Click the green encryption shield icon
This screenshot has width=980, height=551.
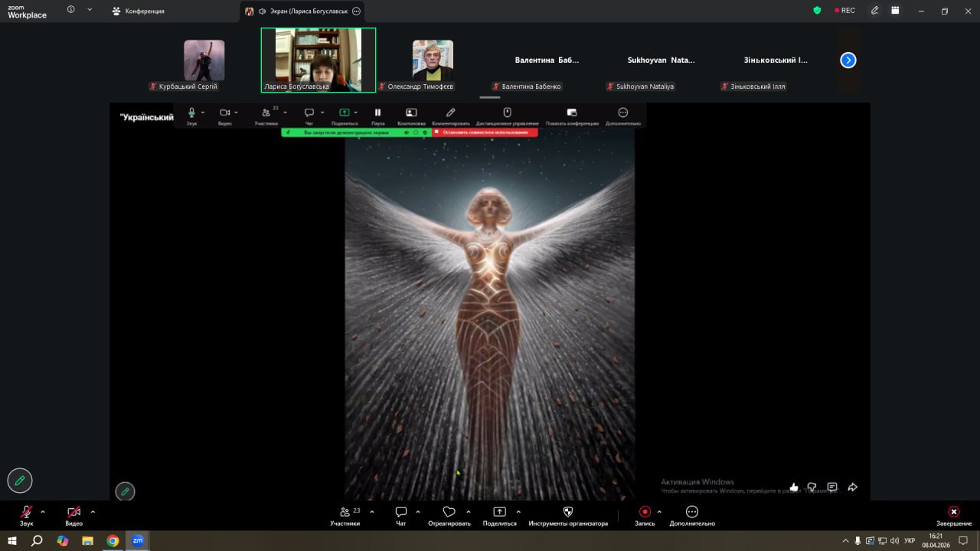click(x=817, y=11)
